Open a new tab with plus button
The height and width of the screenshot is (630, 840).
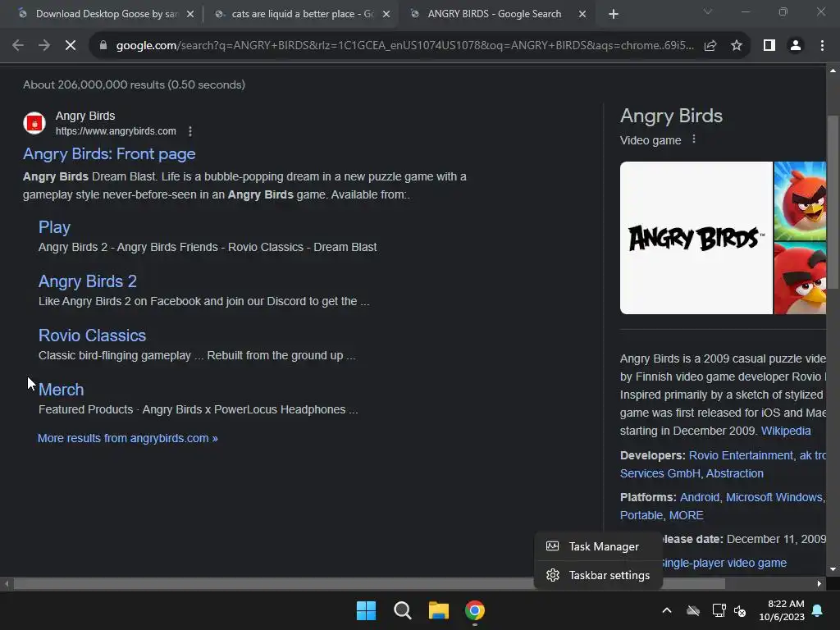coord(614,14)
